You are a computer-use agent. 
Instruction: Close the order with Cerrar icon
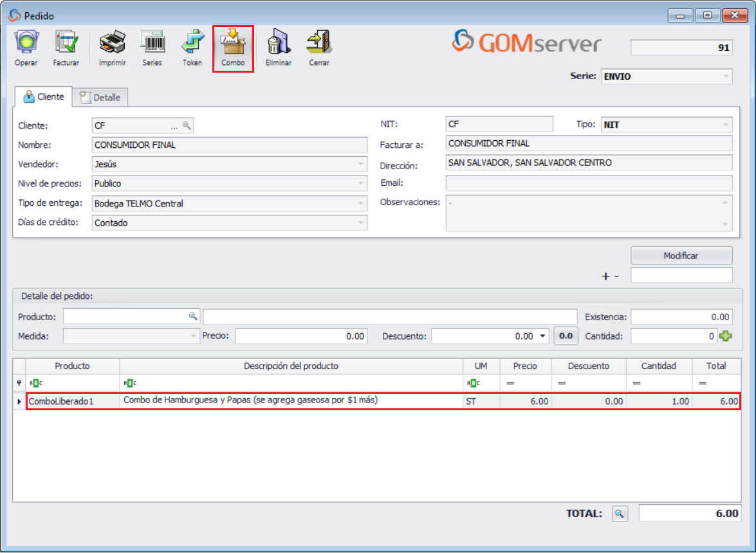[x=318, y=42]
